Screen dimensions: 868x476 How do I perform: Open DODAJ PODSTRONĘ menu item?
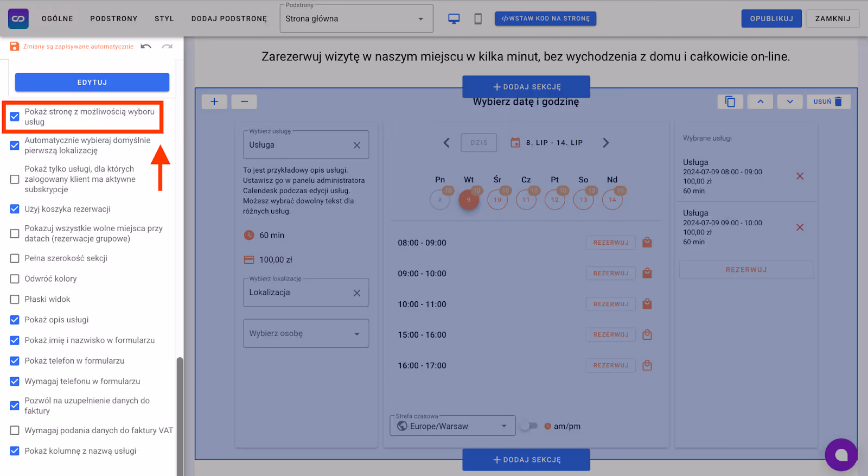point(229,19)
